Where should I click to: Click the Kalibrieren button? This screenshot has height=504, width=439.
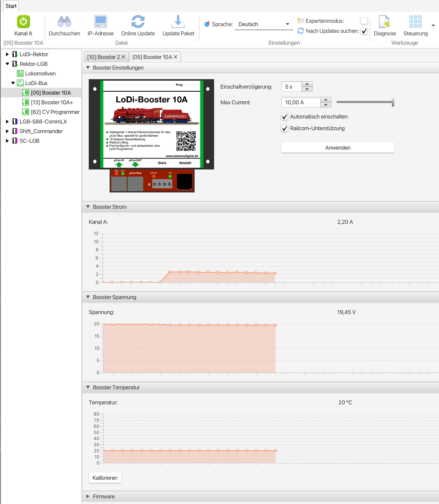[105, 478]
